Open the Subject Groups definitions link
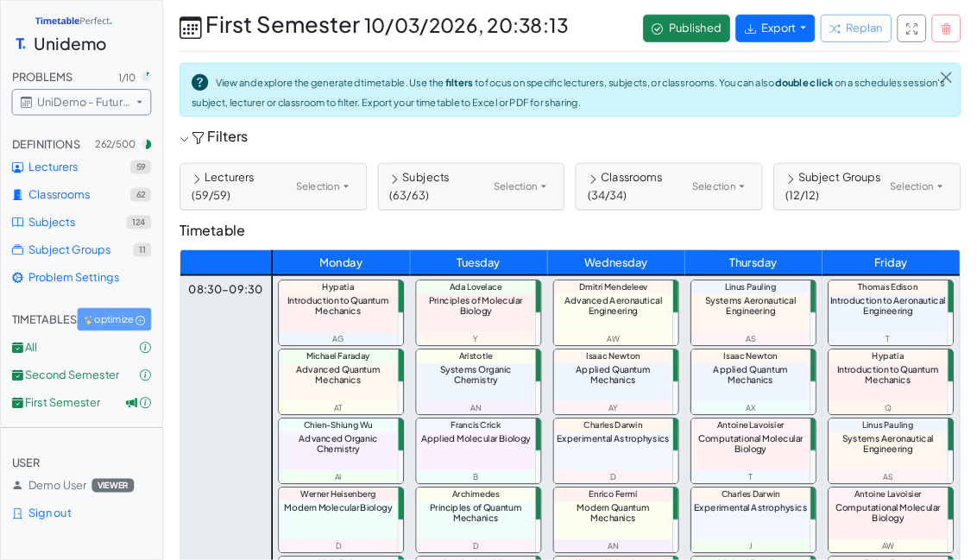Image resolution: width=977 pixels, height=560 pixels. 70,249
